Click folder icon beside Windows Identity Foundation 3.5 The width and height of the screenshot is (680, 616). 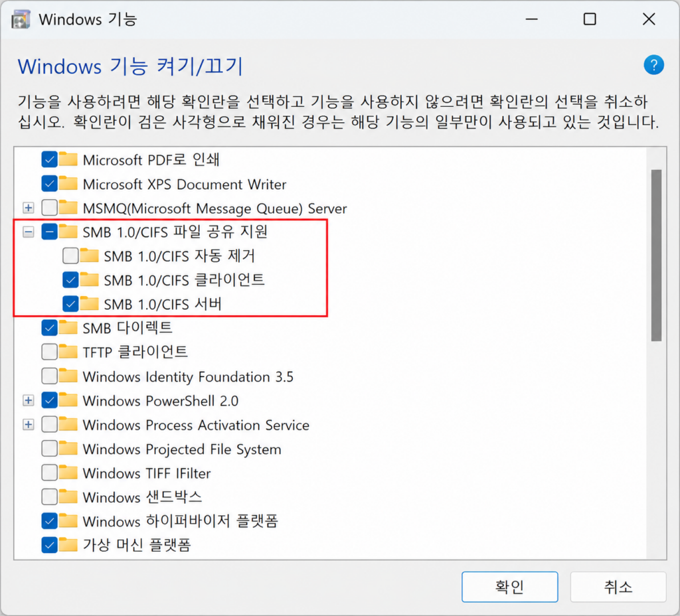point(68,376)
